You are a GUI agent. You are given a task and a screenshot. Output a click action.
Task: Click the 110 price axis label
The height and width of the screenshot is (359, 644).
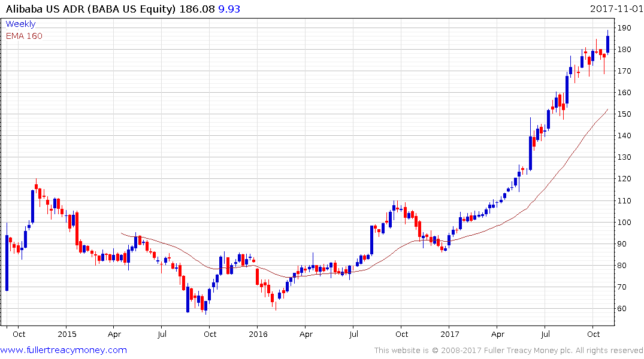tap(624, 200)
